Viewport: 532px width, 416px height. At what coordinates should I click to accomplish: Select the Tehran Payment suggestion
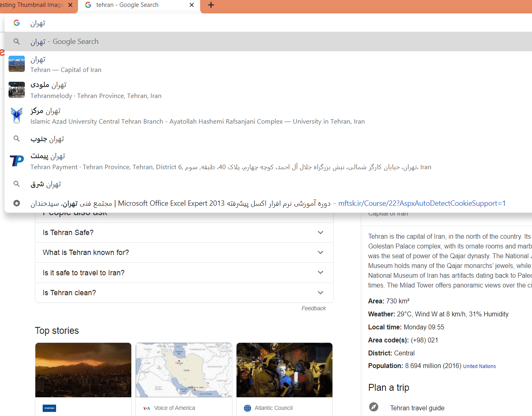(x=268, y=161)
